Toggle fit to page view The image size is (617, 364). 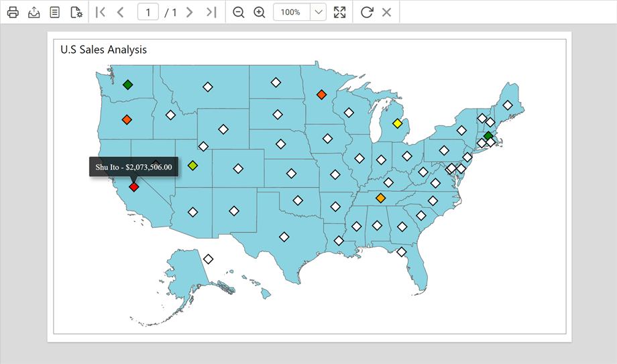click(x=340, y=12)
